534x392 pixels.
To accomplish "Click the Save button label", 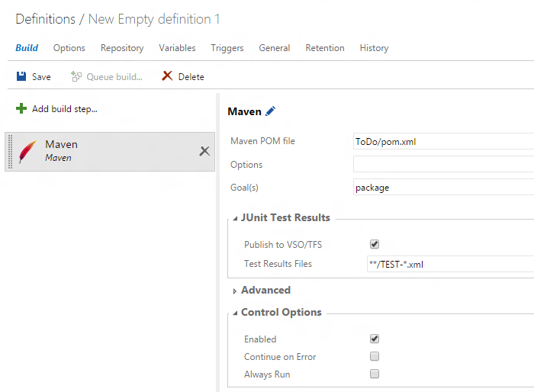I will pyautogui.click(x=41, y=77).
